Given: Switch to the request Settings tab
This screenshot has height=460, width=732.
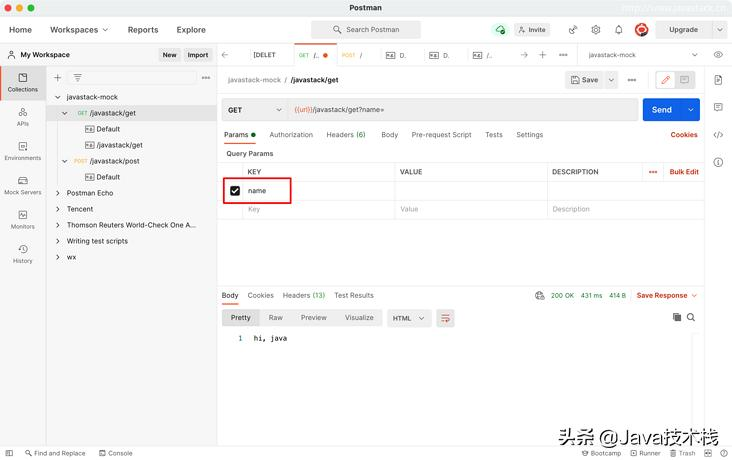Looking at the screenshot, I should 529,134.
